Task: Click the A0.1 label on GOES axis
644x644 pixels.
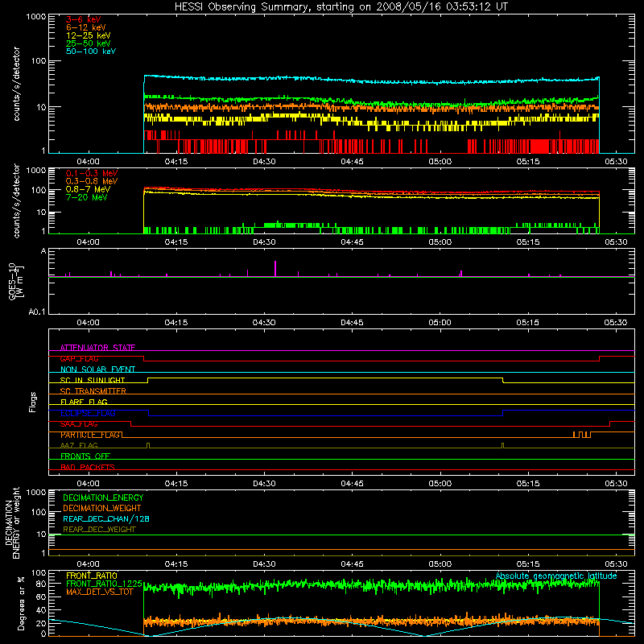Action: point(37,312)
